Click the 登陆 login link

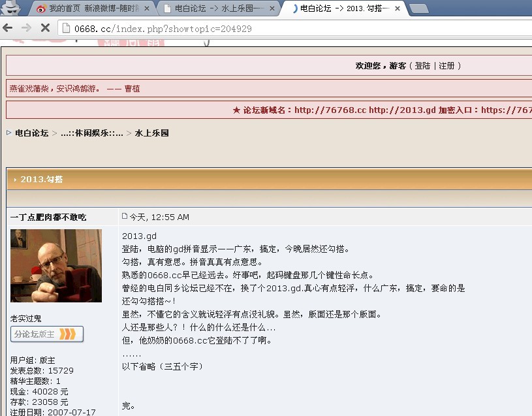tap(422, 66)
